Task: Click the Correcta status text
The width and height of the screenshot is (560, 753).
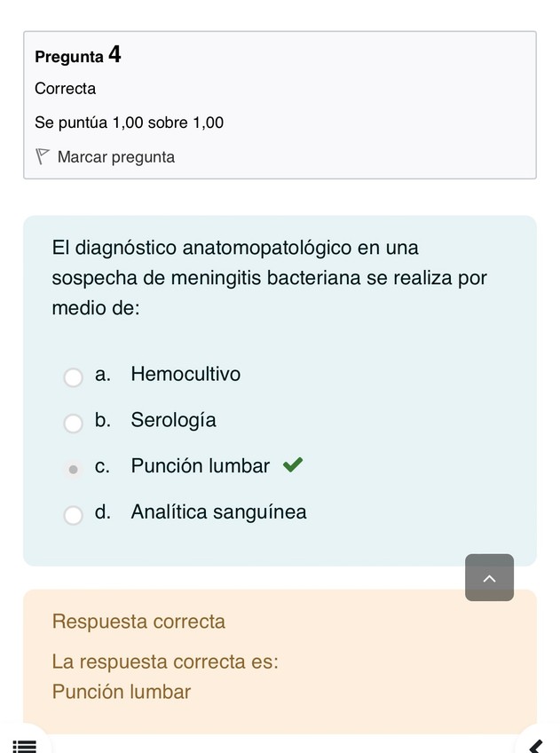Action: [x=66, y=89]
